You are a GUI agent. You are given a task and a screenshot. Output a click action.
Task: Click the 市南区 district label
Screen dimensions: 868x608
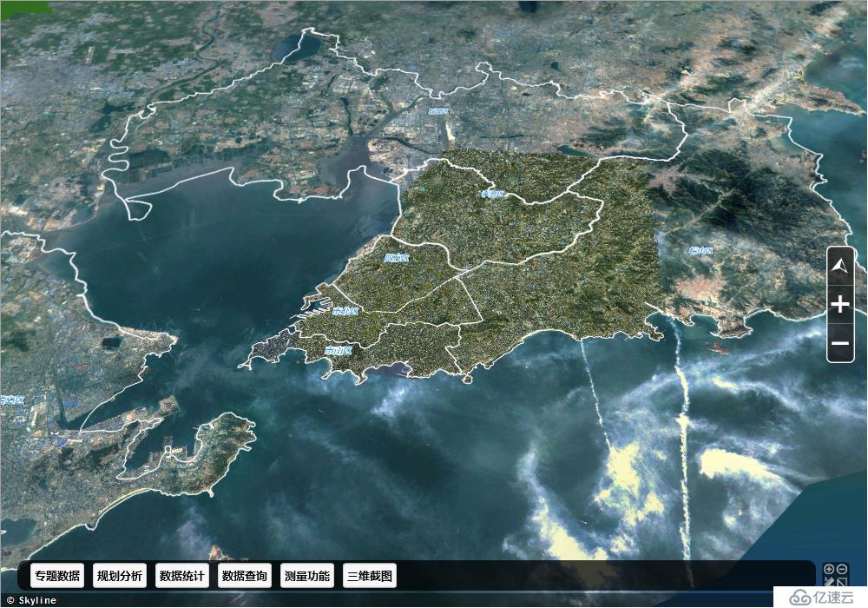[x=337, y=351]
